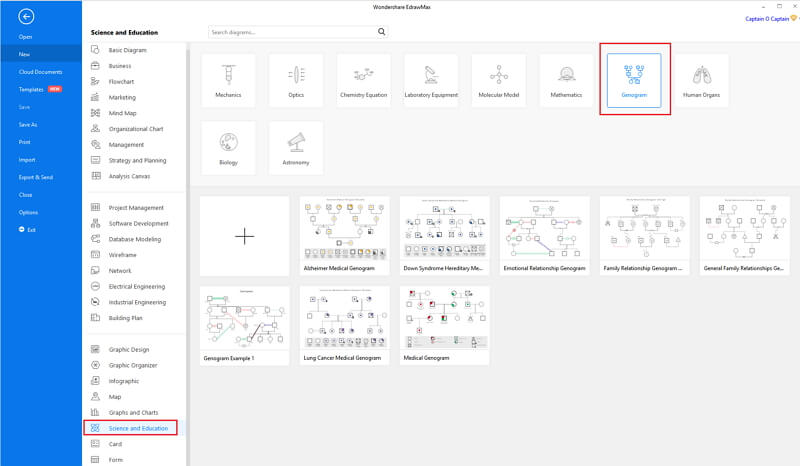The height and width of the screenshot is (466, 800).
Task: Open Family Relationship Genogram template
Action: 644,236
